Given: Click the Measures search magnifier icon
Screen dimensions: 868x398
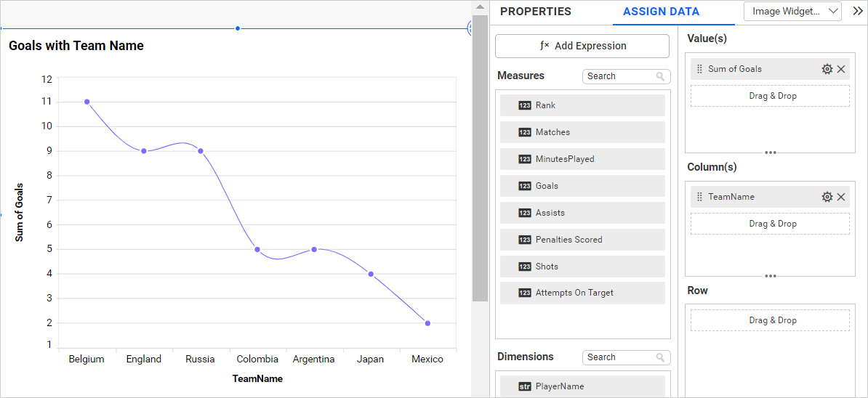Looking at the screenshot, I should (660, 76).
